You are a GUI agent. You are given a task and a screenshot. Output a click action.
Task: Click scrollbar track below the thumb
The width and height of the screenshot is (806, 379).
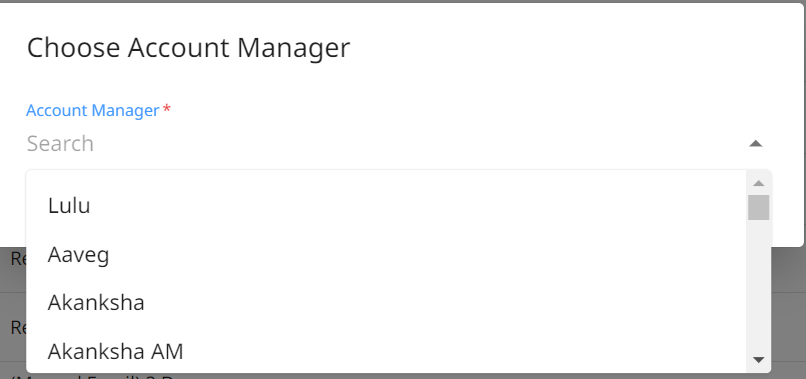759,286
